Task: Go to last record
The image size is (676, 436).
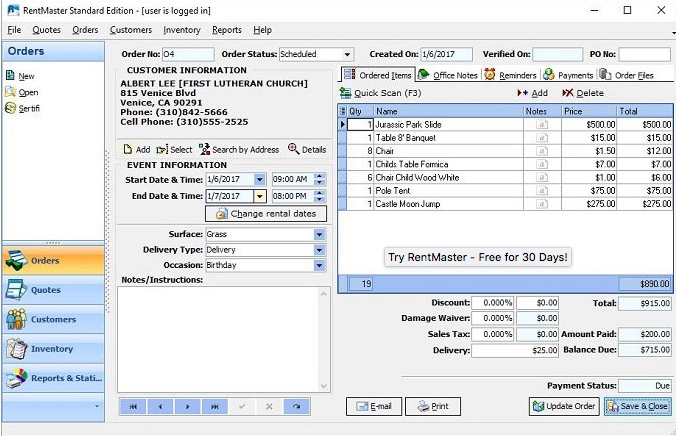Action: click(215, 406)
